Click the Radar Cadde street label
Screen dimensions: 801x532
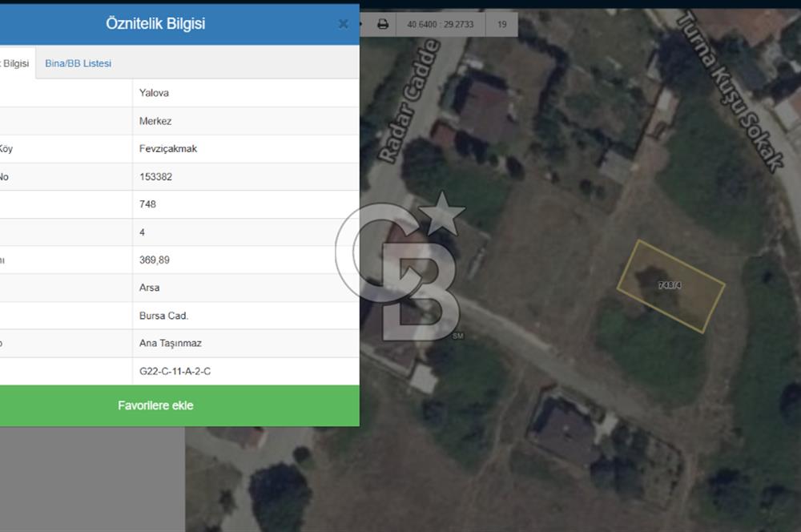[409, 102]
